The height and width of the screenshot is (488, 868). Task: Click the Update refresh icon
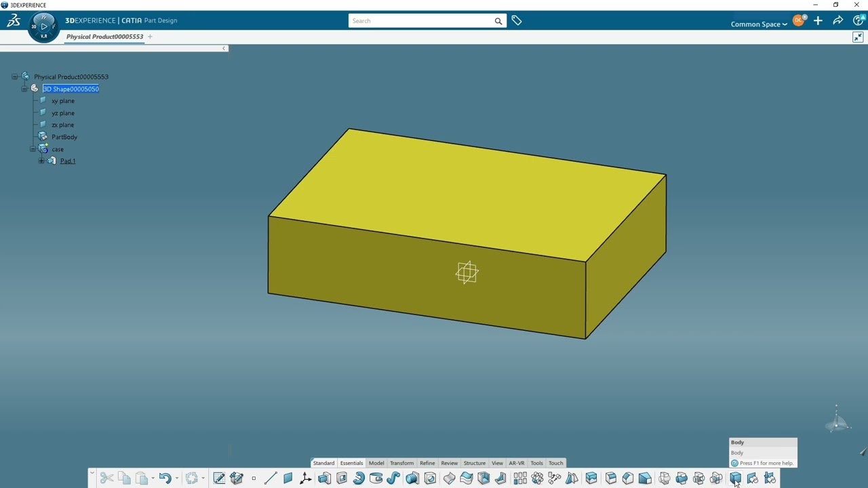pyautogui.click(x=192, y=479)
